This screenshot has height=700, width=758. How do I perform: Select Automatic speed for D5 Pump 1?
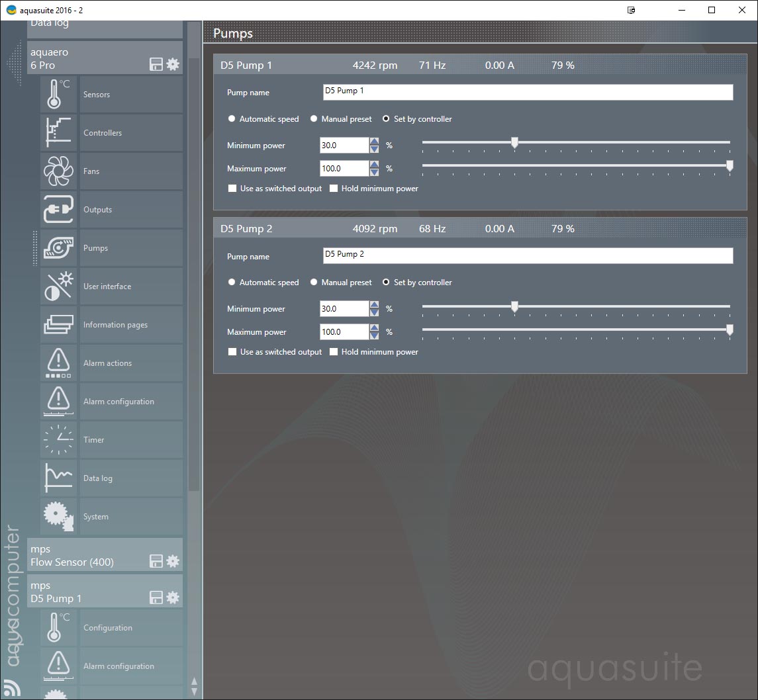pos(232,119)
